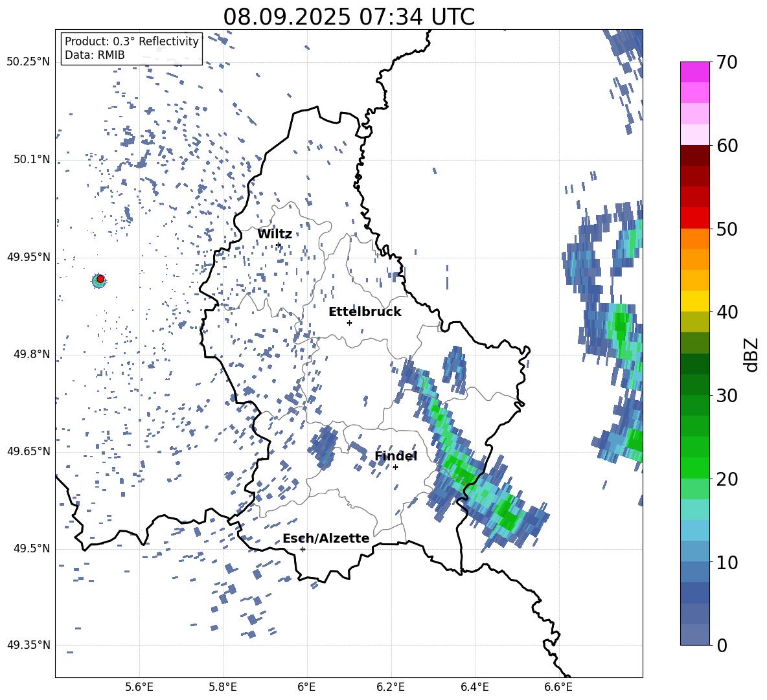The width and height of the screenshot is (767, 700).
Task: Click the 49.5°N latitude label
Action: pos(31,548)
